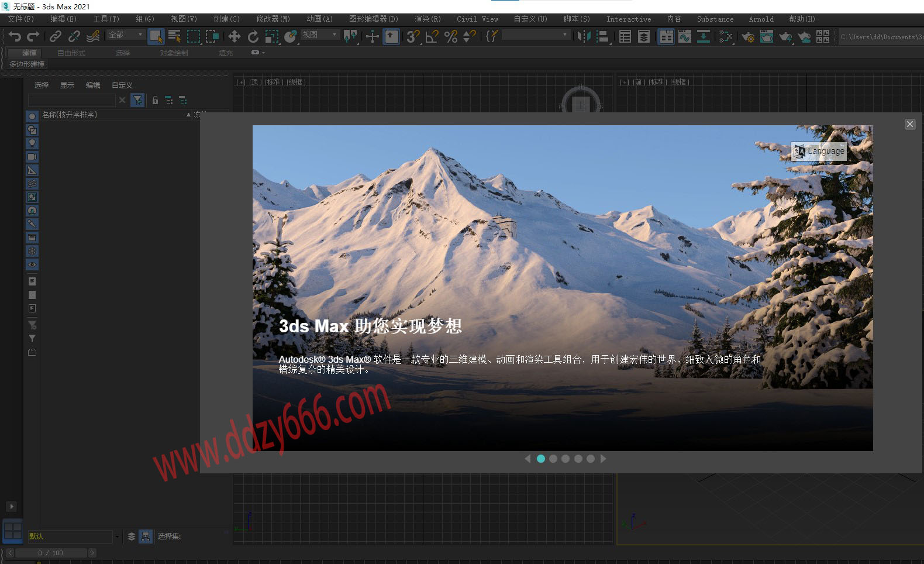Open the Schematic View icon
The image size is (924, 564).
pos(704,36)
